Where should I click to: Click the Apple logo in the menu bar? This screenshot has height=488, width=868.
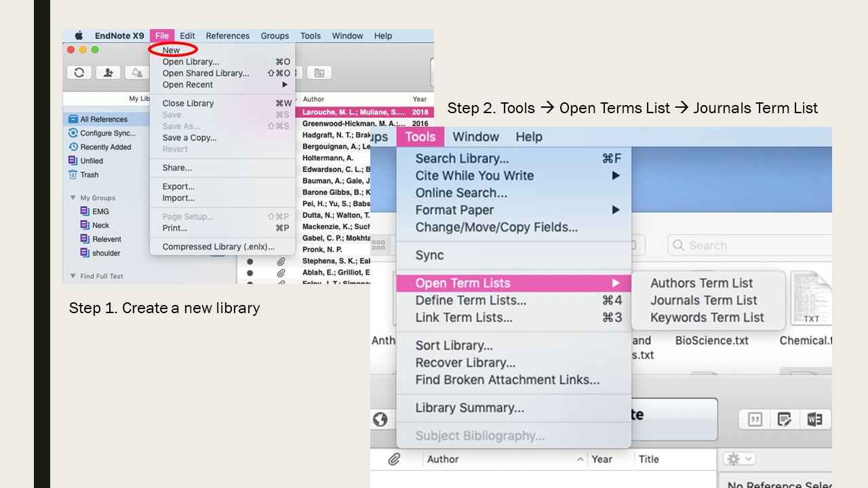tap(79, 36)
